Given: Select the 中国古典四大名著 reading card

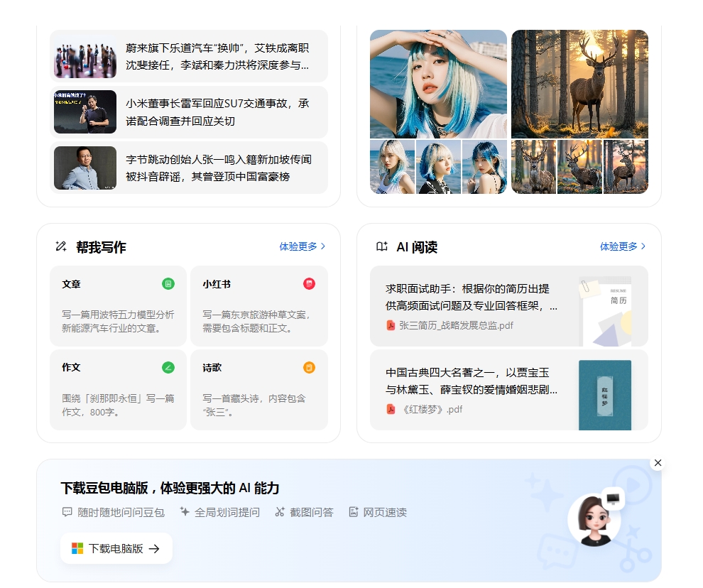Looking at the screenshot, I should click(508, 390).
